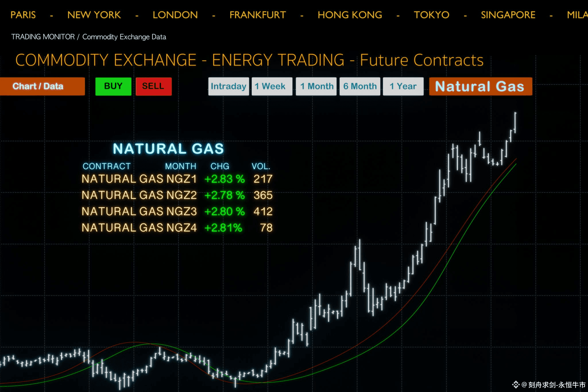Screen dimensions: 588x392
Task: Switch to the Intraday timeframe
Action: 228,86
